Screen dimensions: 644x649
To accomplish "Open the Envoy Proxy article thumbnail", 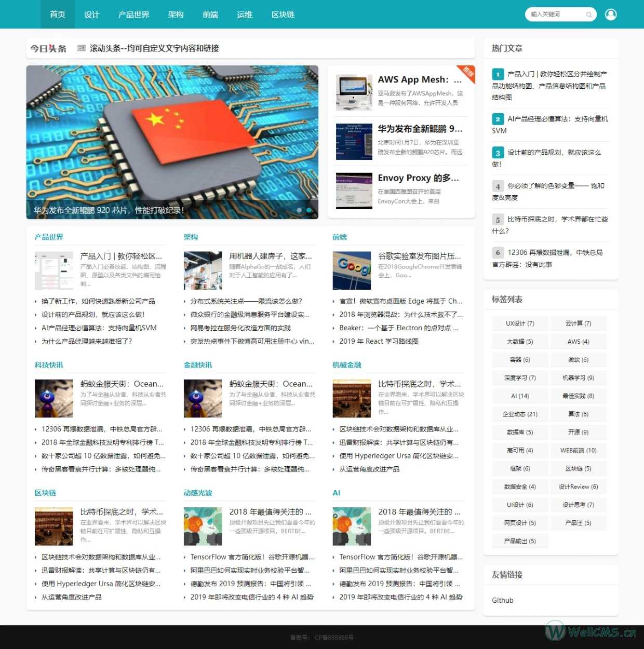I will pos(354,191).
